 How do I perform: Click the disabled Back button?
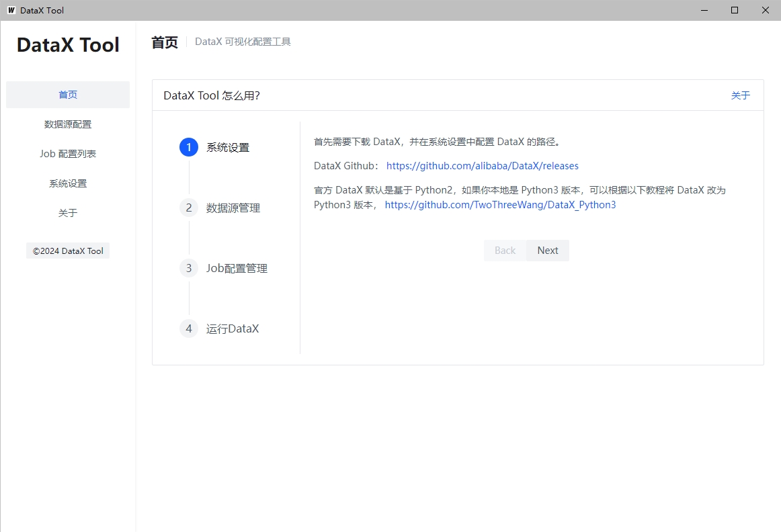click(505, 251)
